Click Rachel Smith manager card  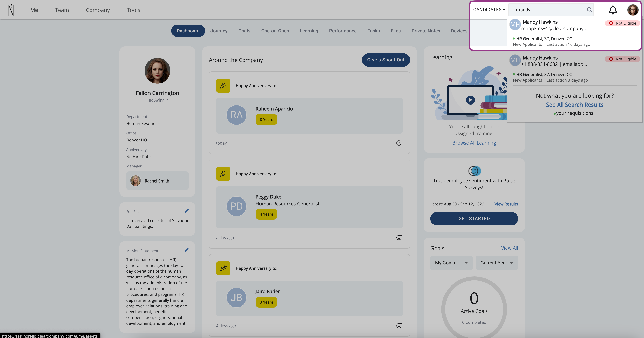point(157,181)
